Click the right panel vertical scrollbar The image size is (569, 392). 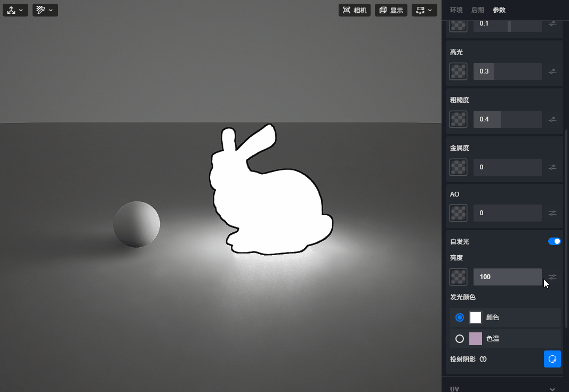[x=566, y=228]
